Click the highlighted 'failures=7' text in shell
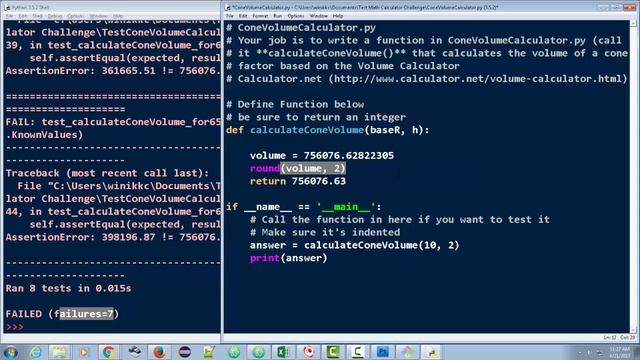The width and height of the screenshot is (640, 360). coord(87,313)
